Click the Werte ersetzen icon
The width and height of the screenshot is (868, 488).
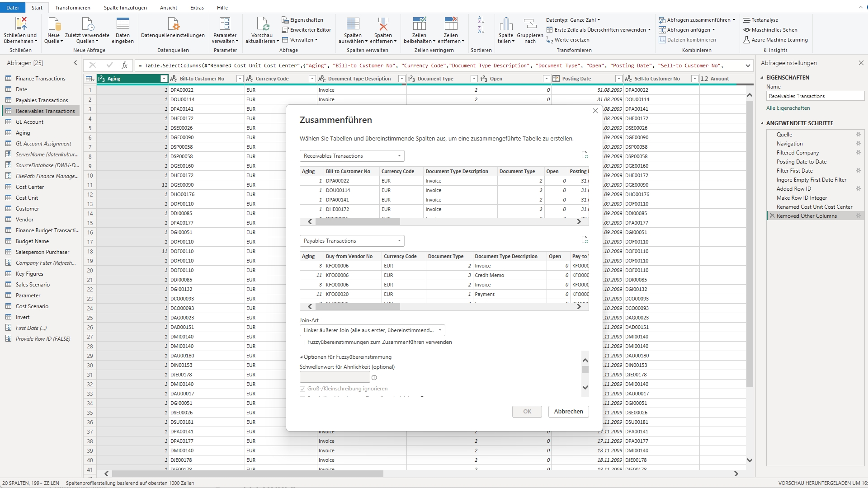(573, 40)
